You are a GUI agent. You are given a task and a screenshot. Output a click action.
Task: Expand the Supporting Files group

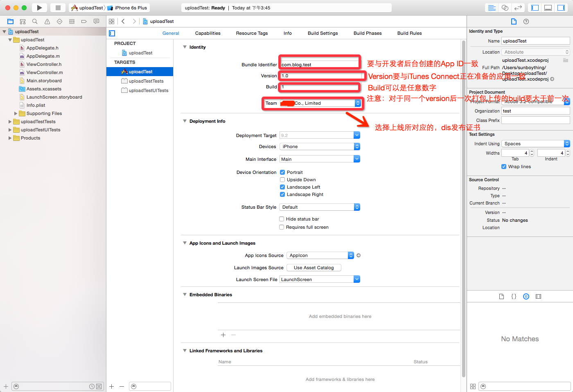point(16,113)
